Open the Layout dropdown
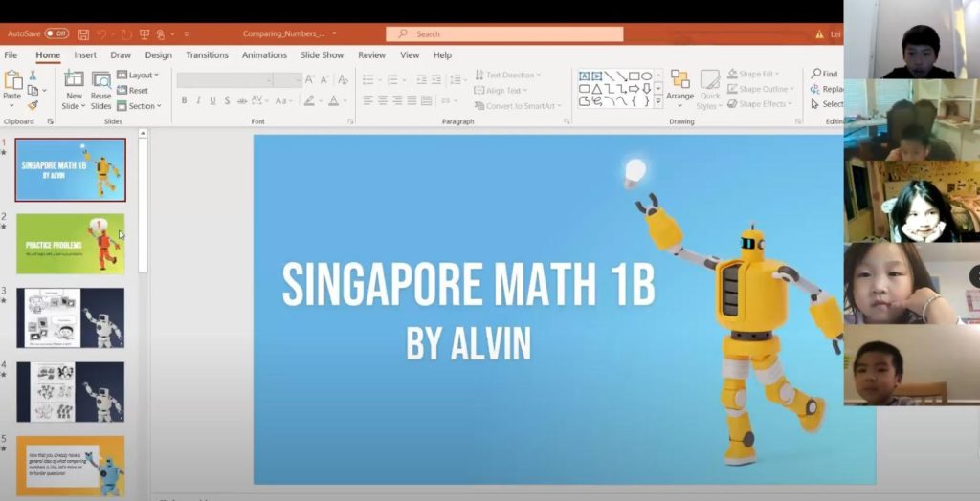Viewport: 980px width, 501px height. click(138, 75)
